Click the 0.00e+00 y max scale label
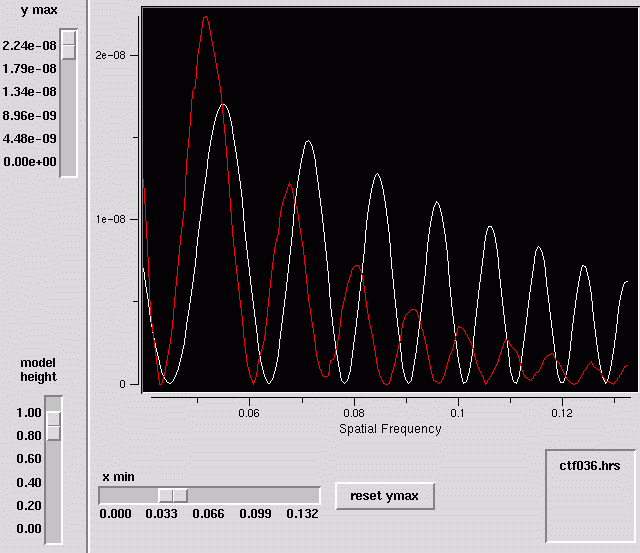Viewport: 640px width, 553px height. point(29,162)
